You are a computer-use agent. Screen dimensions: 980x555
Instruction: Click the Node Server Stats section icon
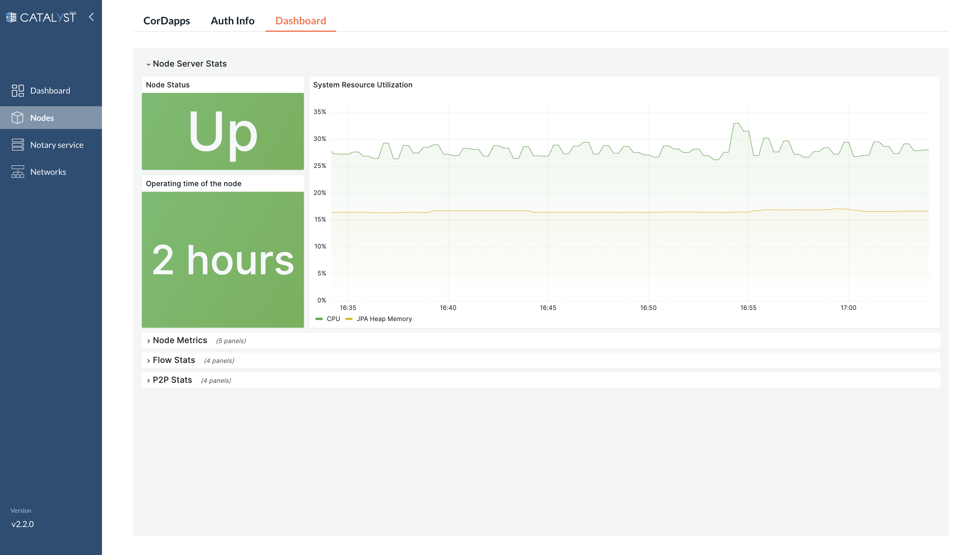pyautogui.click(x=147, y=64)
